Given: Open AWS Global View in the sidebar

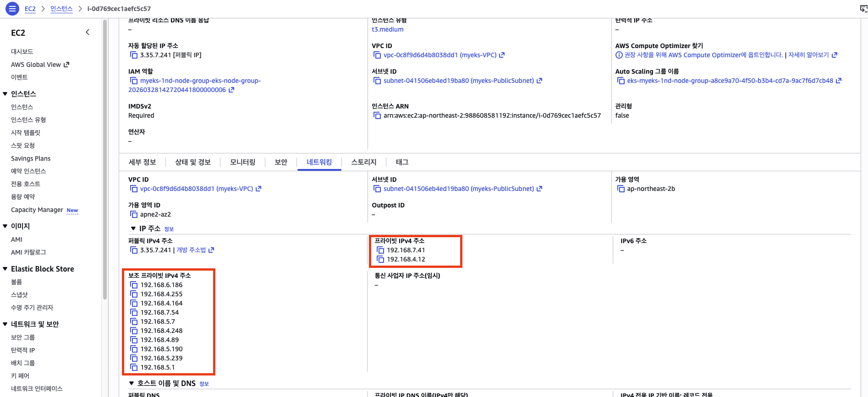Looking at the screenshot, I should [x=40, y=65].
